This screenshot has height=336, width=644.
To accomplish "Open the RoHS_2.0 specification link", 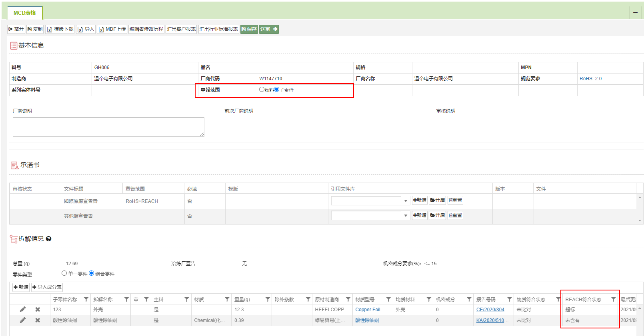I will (x=590, y=79).
